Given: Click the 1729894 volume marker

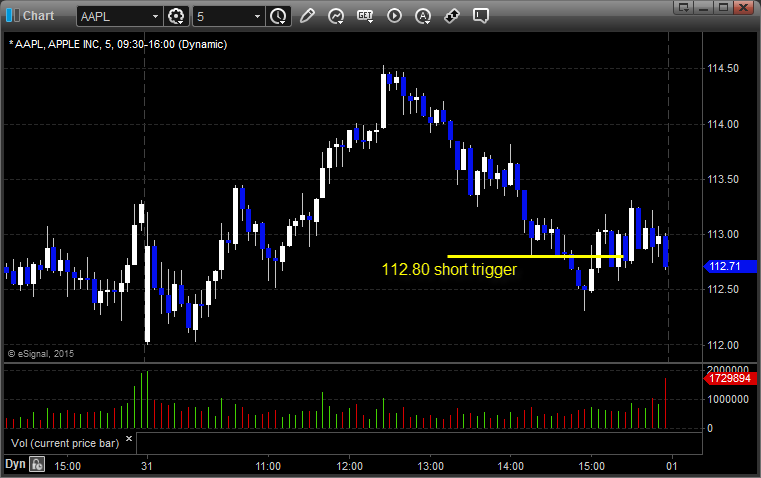Looking at the screenshot, I should 730,379.
